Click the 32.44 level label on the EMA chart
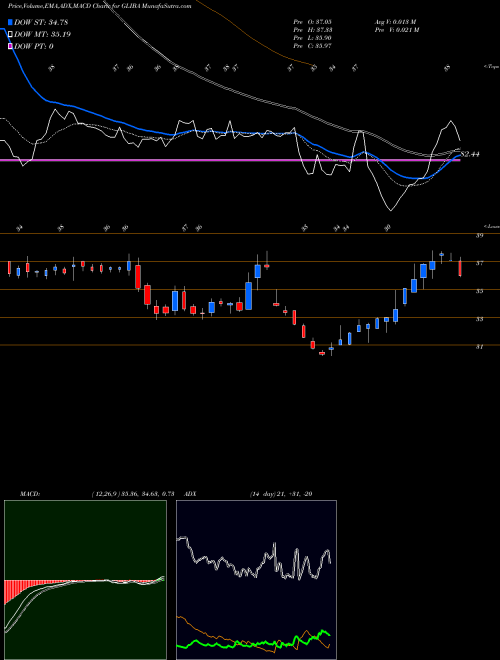The height and width of the screenshot is (660, 500). (470, 154)
